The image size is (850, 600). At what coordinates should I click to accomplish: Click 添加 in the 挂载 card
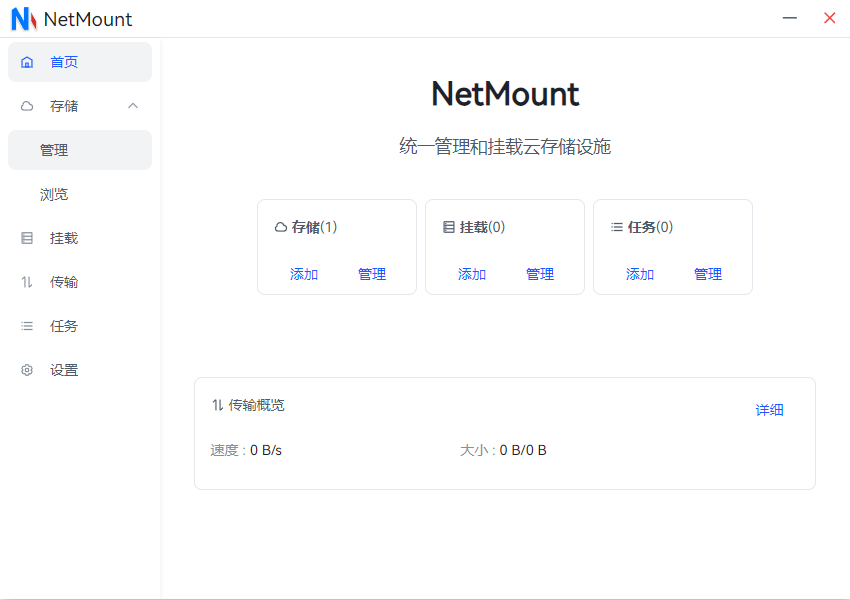[x=472, y=274]
